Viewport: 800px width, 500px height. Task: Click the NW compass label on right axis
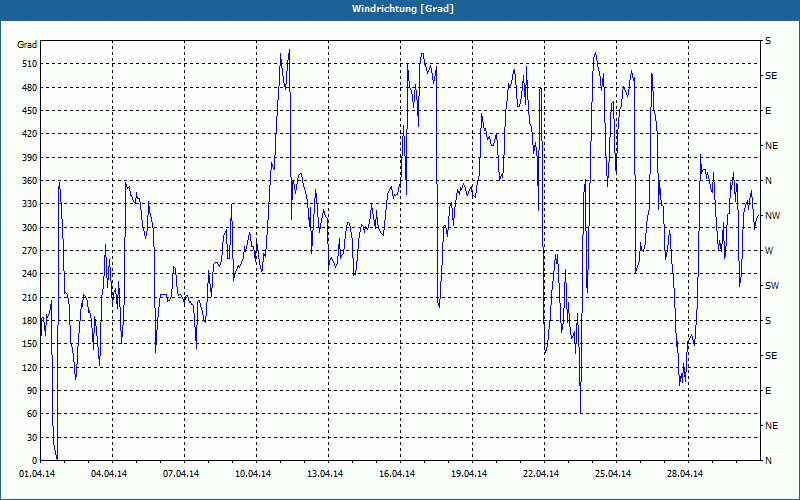tap(772, 216)
